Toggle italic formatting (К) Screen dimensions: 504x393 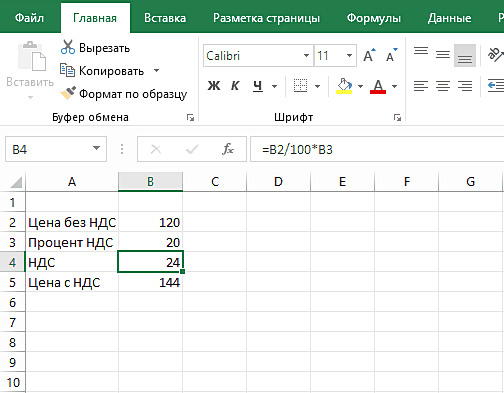(235, 86)
